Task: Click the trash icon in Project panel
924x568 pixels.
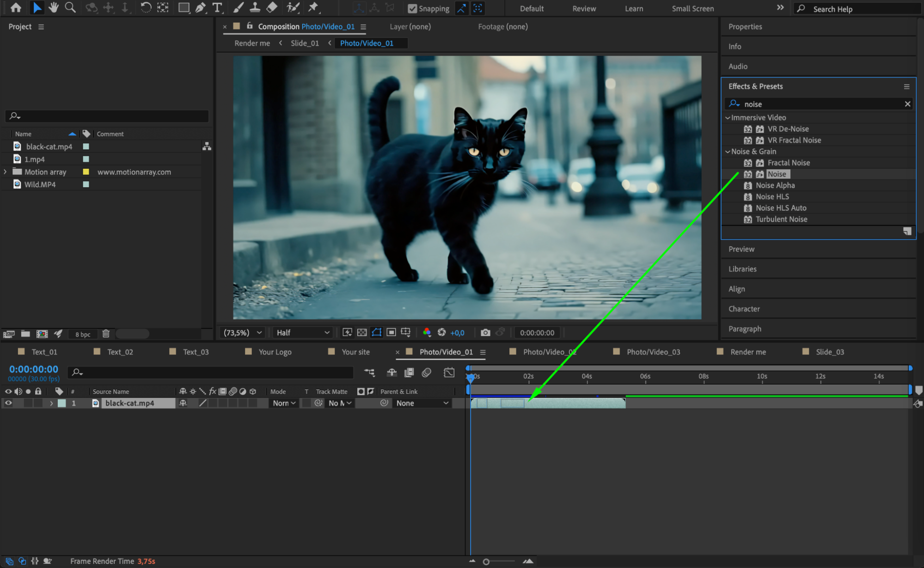Action: [106, 334]
